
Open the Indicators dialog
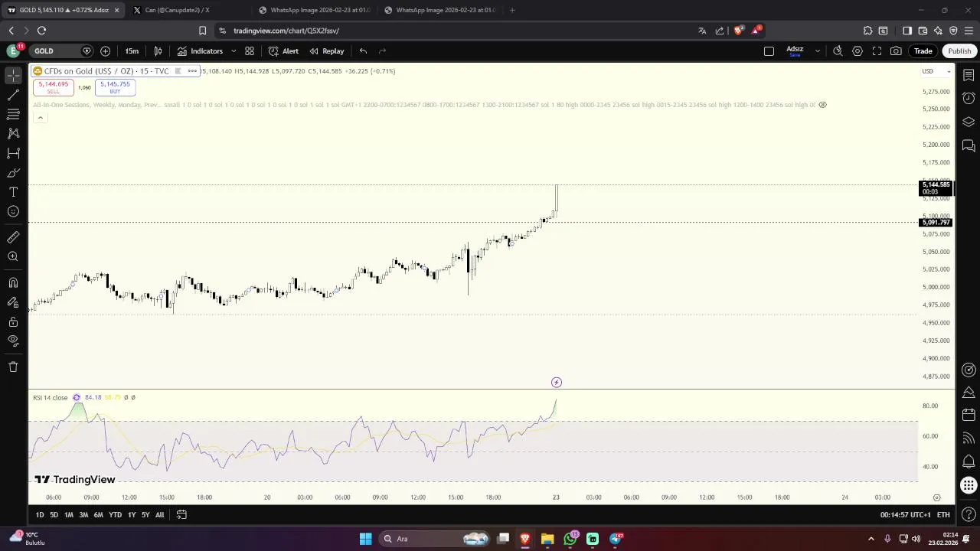[x=200, y=51]
